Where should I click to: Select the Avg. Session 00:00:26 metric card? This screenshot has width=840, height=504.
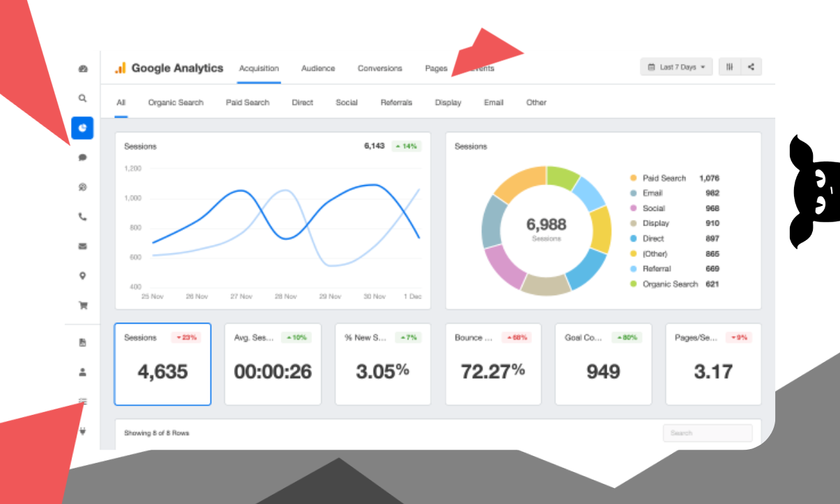(x=273, y=364)
